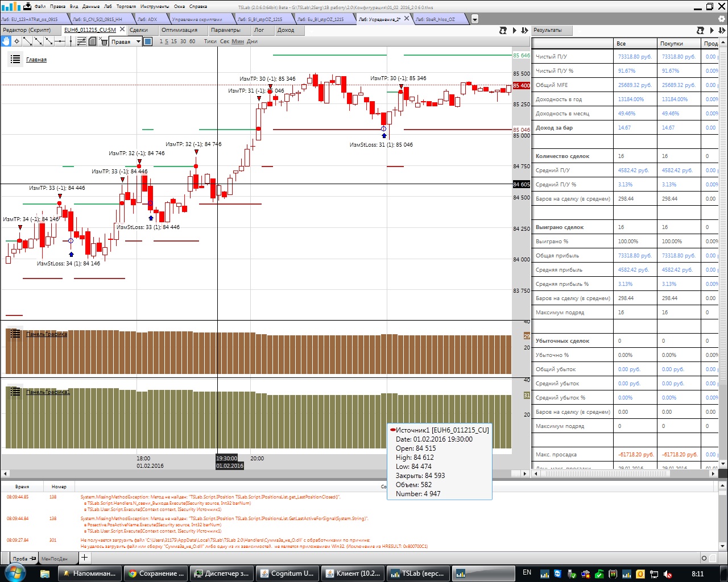Set timeframe to 30 interval
Screen dimensions: 728x582
click(183, 41)
